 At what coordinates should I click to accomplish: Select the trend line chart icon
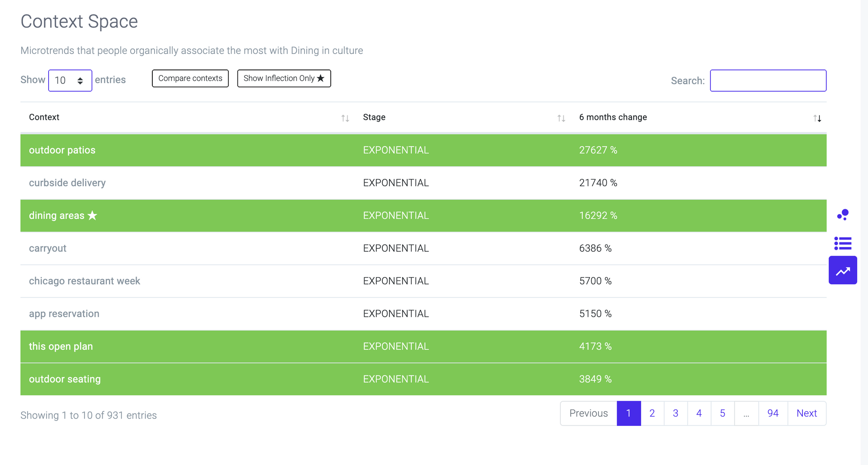pyautogui.click(x=843, y=270)
